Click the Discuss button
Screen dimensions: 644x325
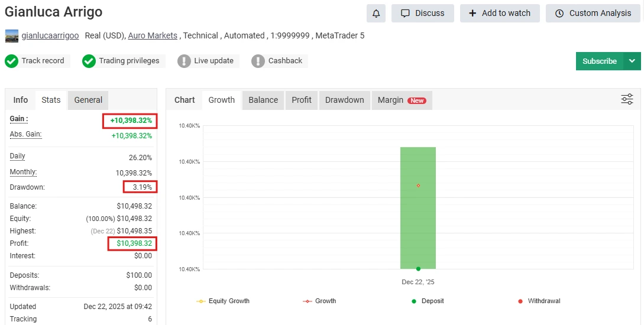tap(422, 13)
